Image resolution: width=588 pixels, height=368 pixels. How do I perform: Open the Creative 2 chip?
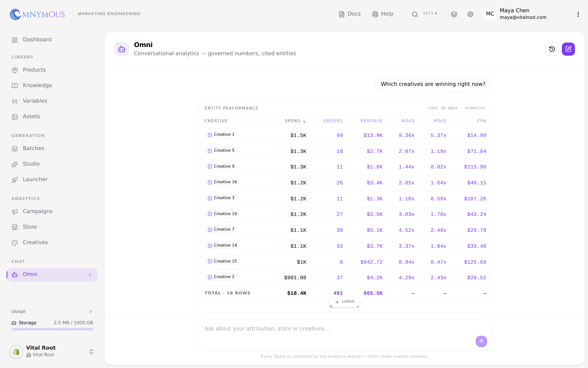221,277
